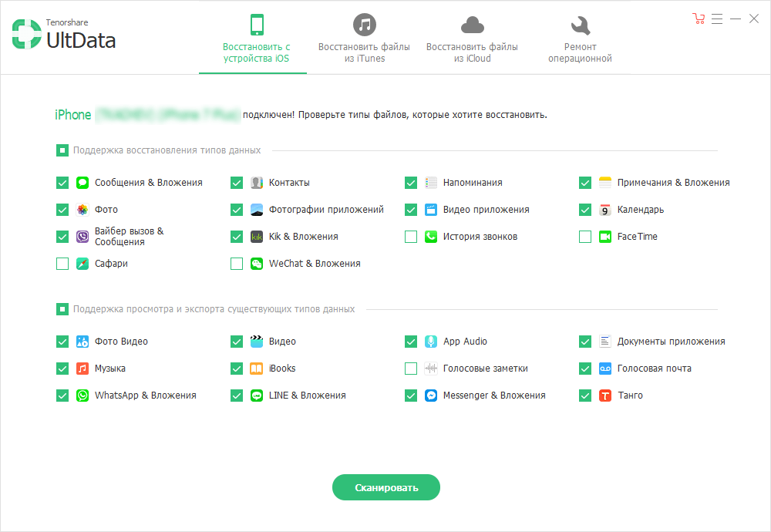This screenshot has height=532, width=771.
Task: Switch to the Восстановить файлы из iTunes tab
Action: coord(364,39)
